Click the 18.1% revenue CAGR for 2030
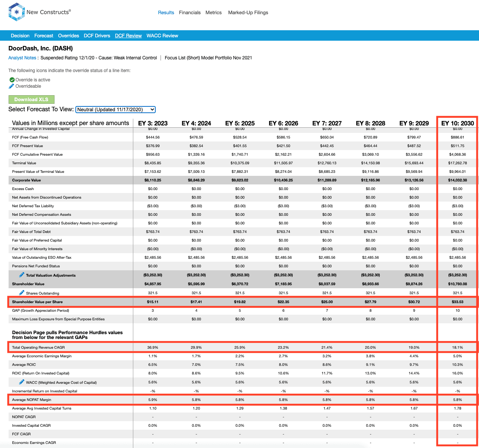 (458, 348)
